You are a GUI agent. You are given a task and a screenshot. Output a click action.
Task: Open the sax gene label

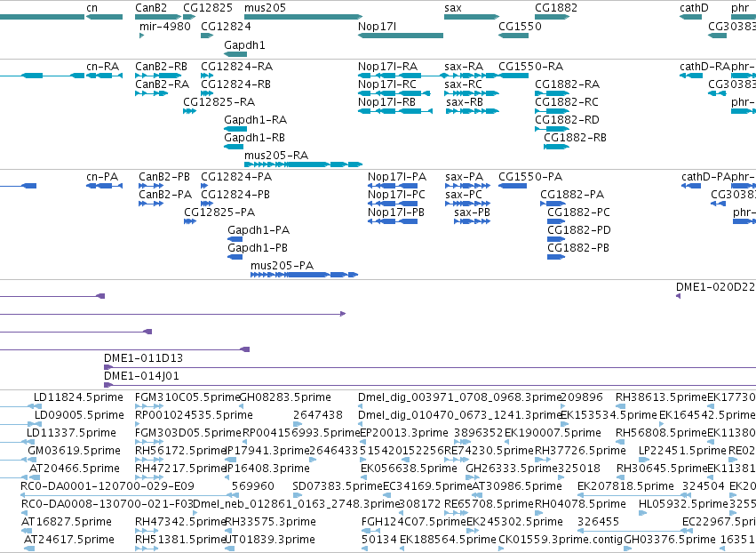453,8
